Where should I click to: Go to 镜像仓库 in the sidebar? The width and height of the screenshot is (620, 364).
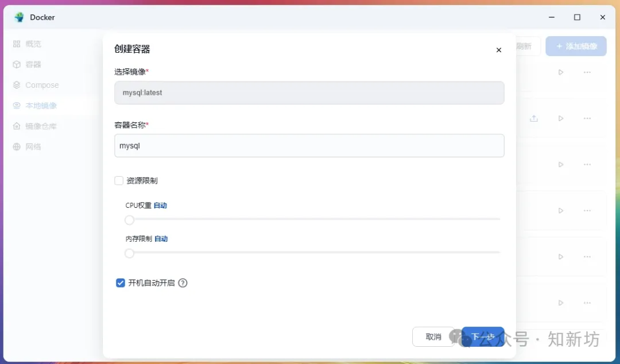(41, 126)
